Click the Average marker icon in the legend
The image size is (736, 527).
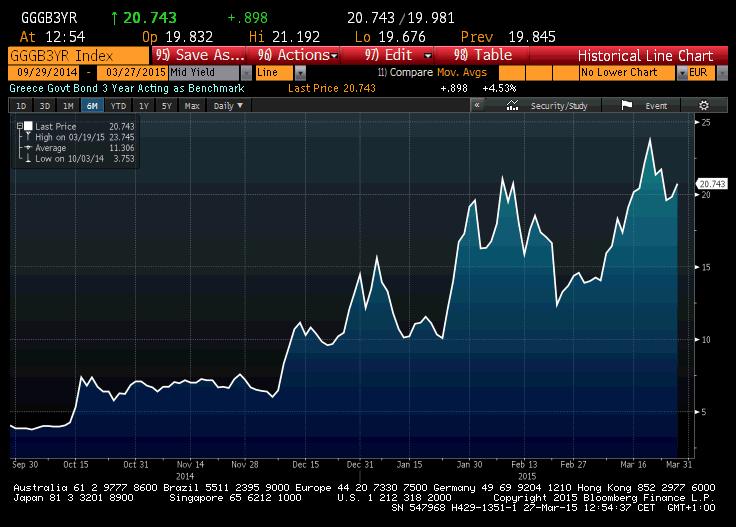pyautogui.click(x=28, y=148)
